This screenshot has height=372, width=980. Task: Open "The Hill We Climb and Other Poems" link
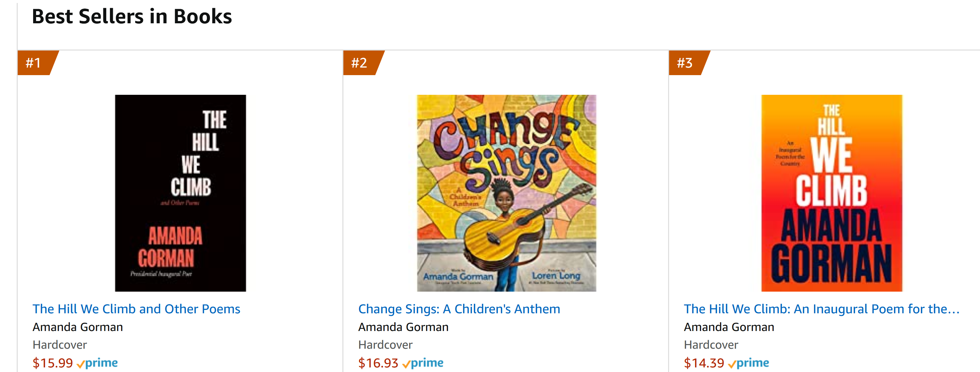point(136,309)
